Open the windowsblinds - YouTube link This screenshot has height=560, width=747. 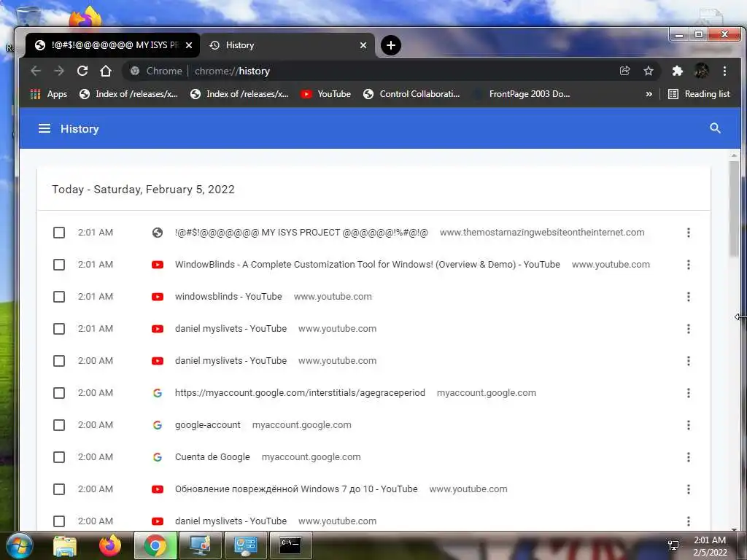click(x=228, y=297)
